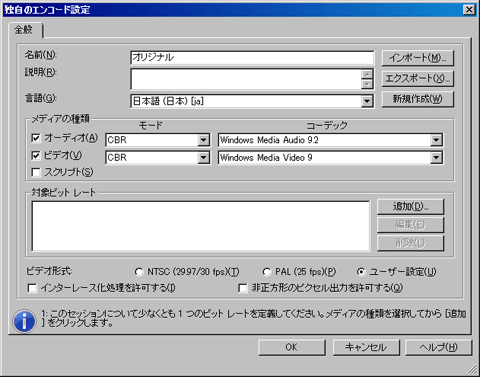The width and height of the screenshot is (480, 377).
Task: Click the blue information icon
Action: 24,321
